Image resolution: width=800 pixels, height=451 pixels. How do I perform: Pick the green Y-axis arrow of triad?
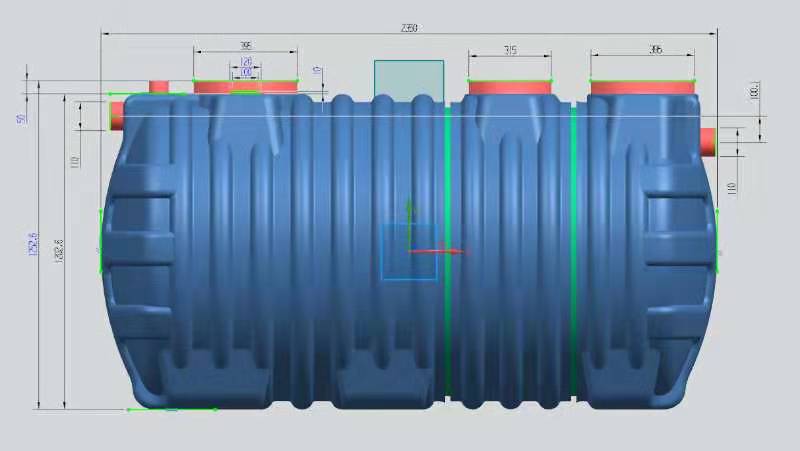409,224
